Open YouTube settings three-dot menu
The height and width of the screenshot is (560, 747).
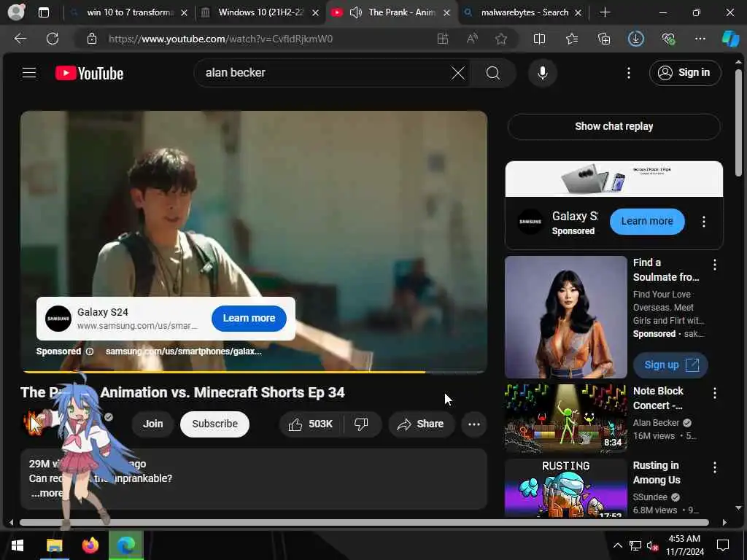click(628, 73)
